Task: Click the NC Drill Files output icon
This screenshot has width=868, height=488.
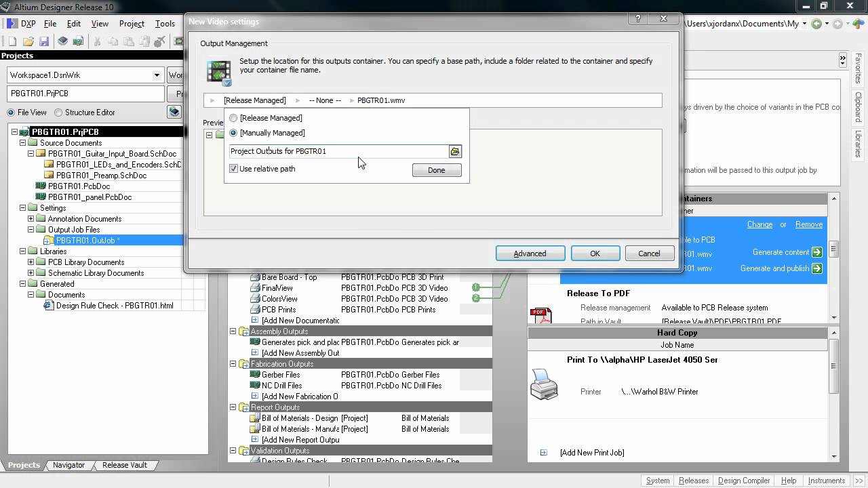Action: pyautogui.click(x=256, y=386)
